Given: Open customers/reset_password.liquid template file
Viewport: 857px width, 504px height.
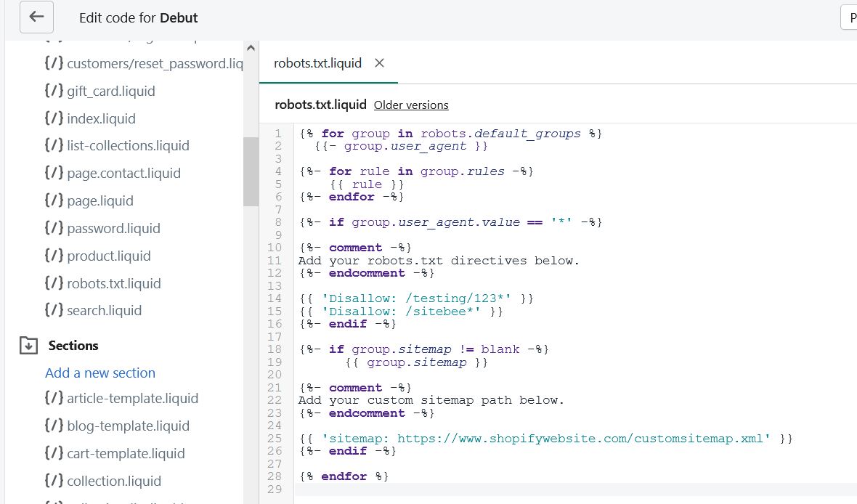Looking at the screenshot, I should tap(145, 63).
